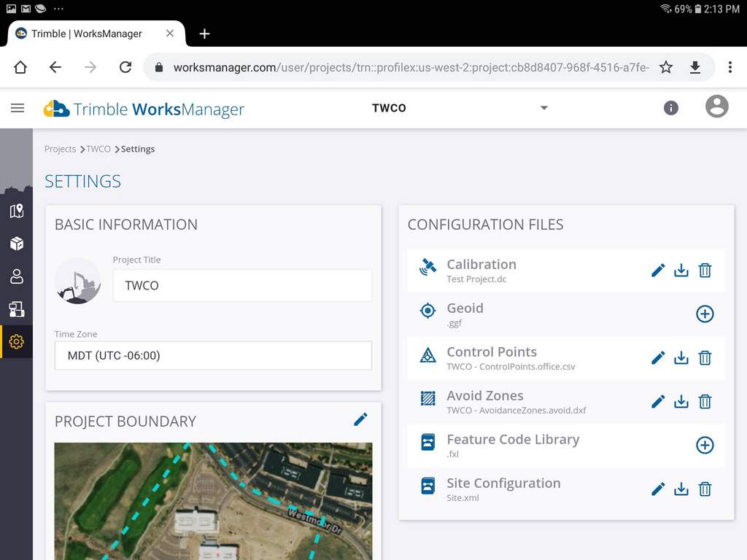Delete the Control Points file

click(x=705, y=357)
